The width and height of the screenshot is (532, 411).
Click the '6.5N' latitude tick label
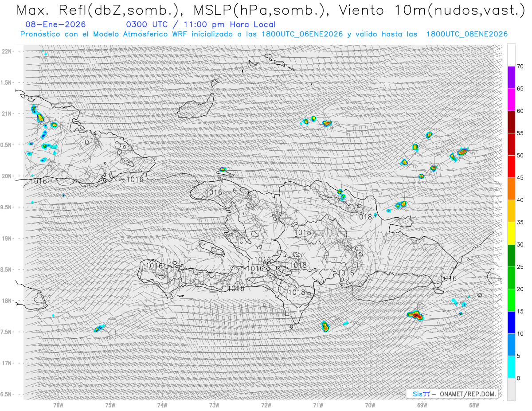(x=6, y=394)
